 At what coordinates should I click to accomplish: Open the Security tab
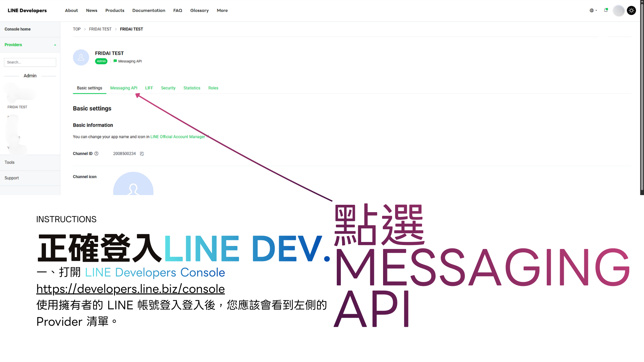pos(168,88)
